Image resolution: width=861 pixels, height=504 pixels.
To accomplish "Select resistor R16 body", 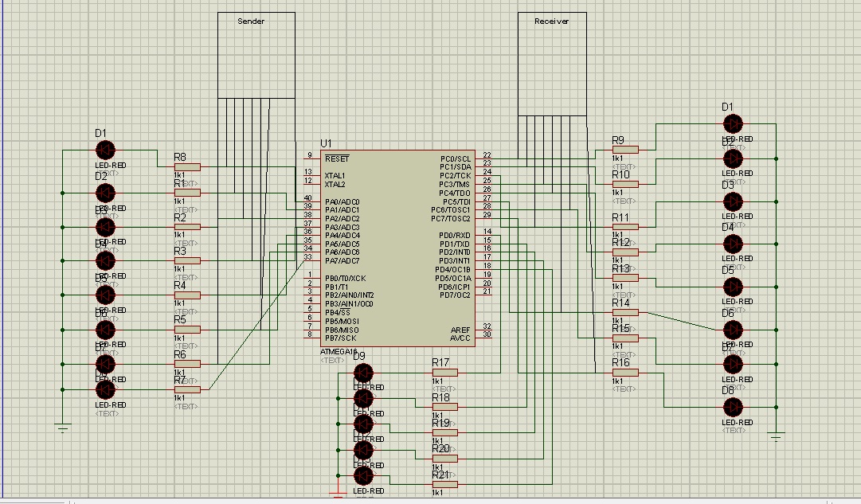I will [x=625, y=373].
